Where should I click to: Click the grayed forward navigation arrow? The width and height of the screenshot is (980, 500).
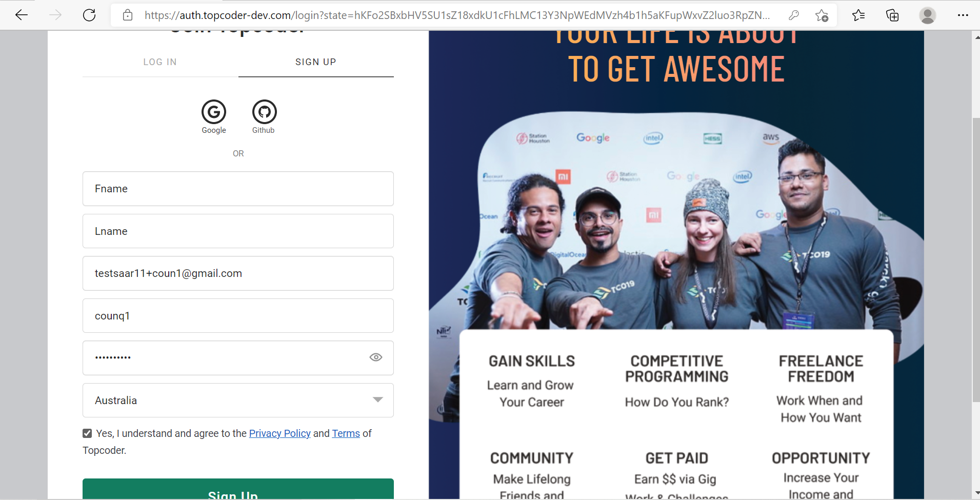point(55,15)
